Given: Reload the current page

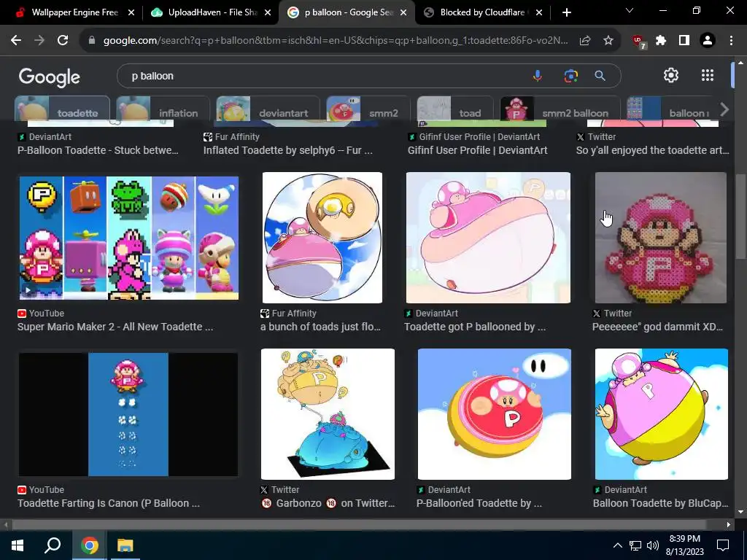Looking at the screenshot, I should [63, 41].
